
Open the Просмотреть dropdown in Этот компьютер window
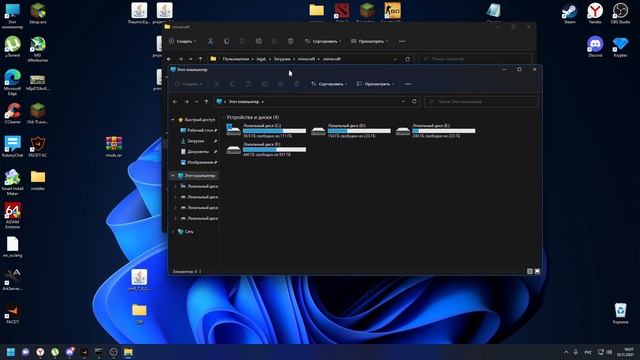pyautogui.click(x=376, y=84)
